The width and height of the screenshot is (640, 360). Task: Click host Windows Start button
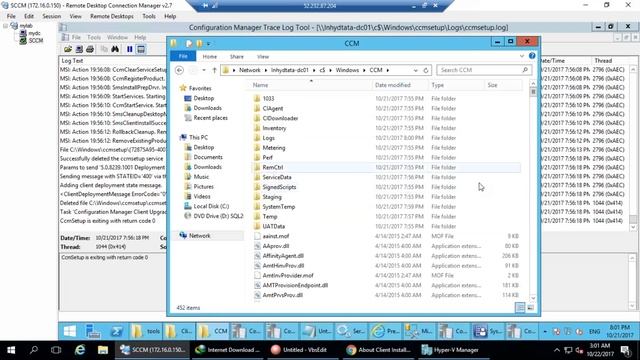coord(11,350)
